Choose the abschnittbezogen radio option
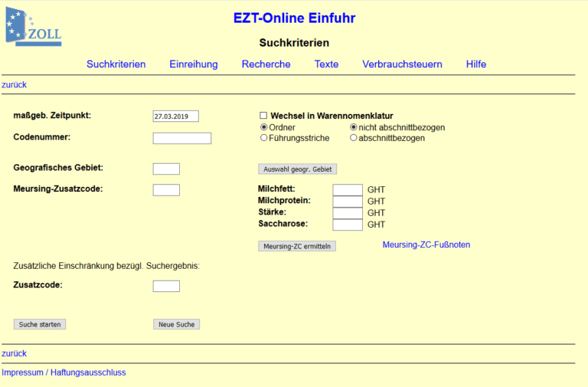This screenshot has width=588, height=387. pyautogui.click(x=354, y=138)
